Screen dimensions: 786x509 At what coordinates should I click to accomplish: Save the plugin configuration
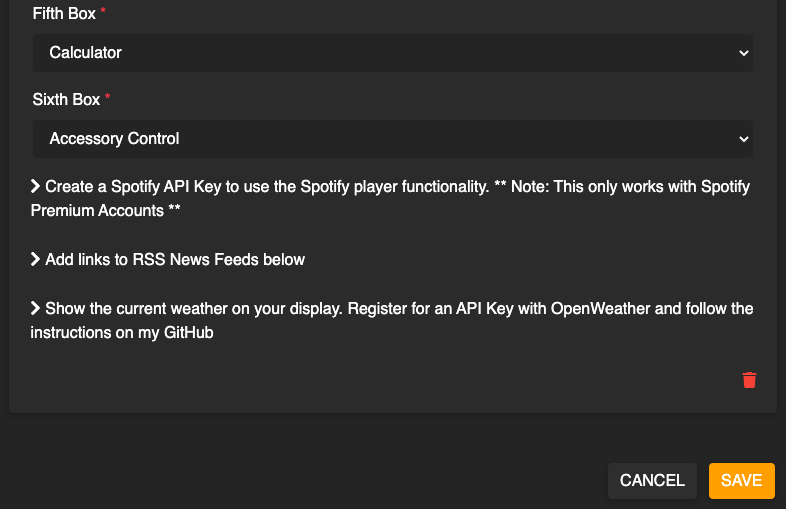[741, 480]
